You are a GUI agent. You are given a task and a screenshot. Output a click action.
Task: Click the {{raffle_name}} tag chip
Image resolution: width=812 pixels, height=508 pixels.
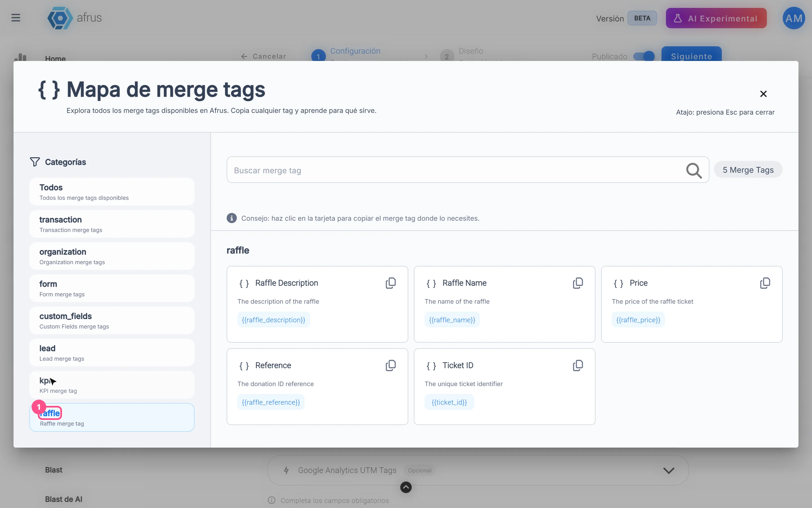(x=452, y=320)
